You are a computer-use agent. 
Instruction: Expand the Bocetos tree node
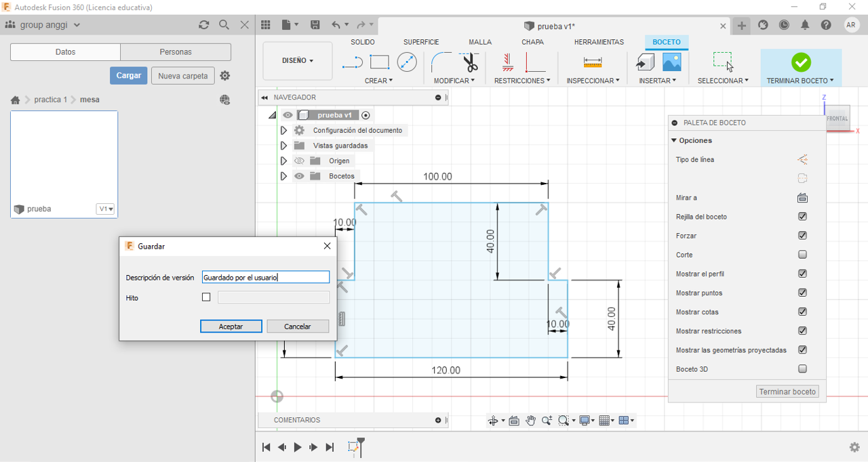point(283,176)
